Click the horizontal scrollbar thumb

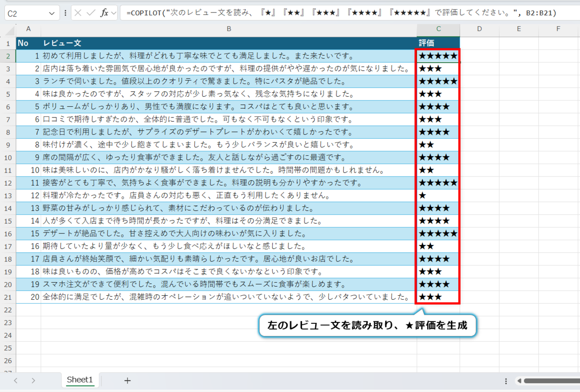coord(551,380)
